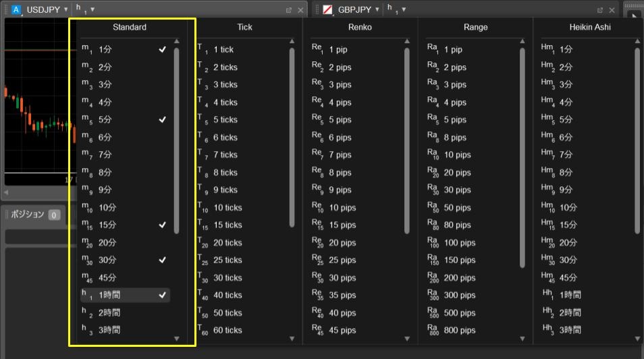644x359 pixels.
Task: Click the Renko column scrollbar thumb
Action: pyautogui.click(x=407, y=140)
